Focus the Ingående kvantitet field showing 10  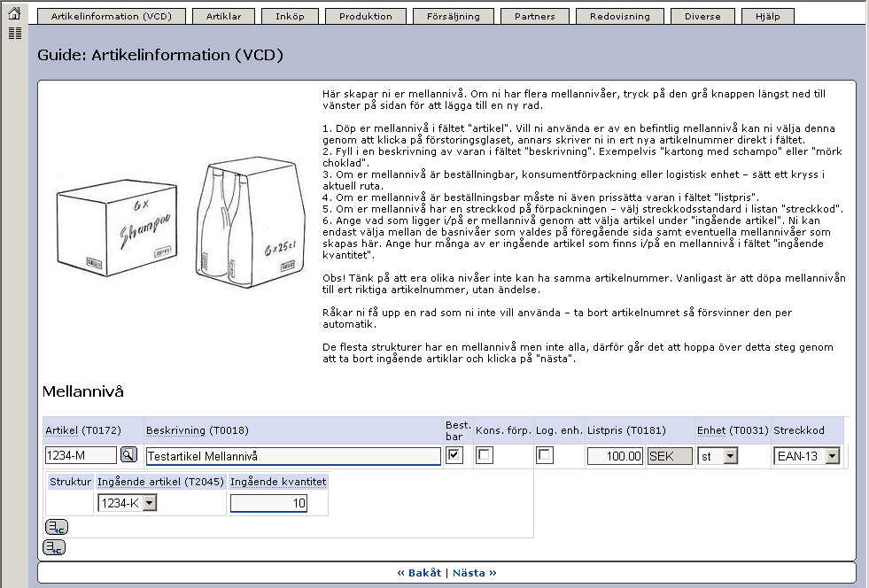(x=268, y=503)
